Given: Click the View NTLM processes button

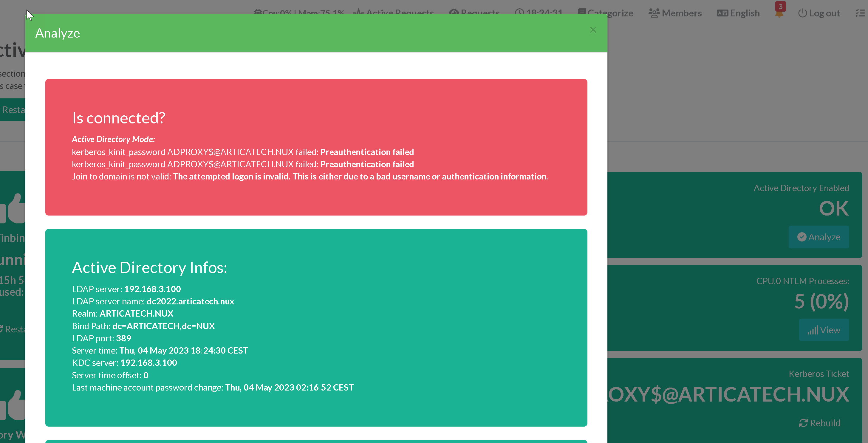Looking at the screenshot, I should [x=824, y=330].
